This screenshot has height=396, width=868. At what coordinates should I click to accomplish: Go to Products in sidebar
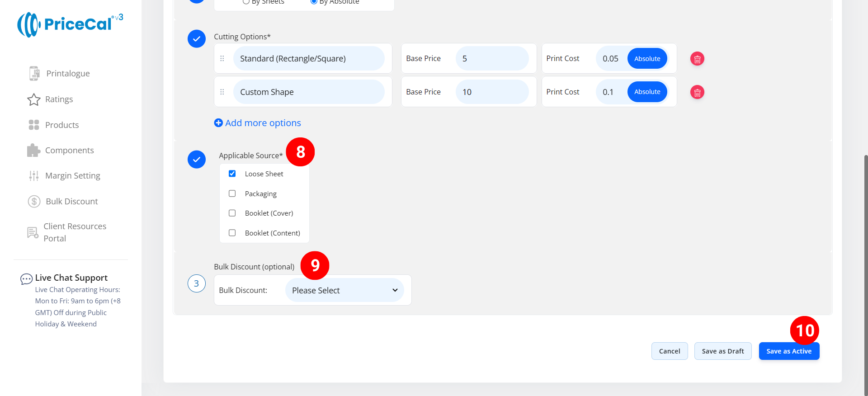click(x=62, y=125)
